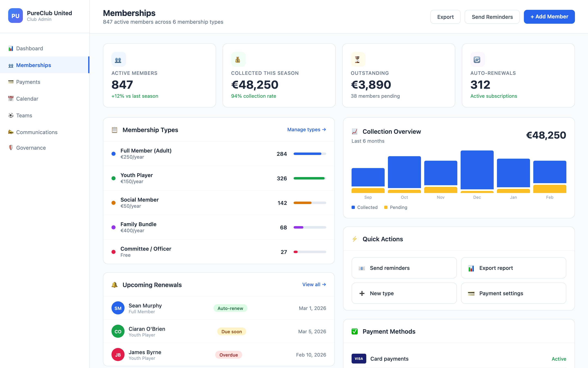Image resolution: width=588 pixels, height=368 pixels.
Task: Click the Youth Player green progress bar
Action: tap(310, 178)
